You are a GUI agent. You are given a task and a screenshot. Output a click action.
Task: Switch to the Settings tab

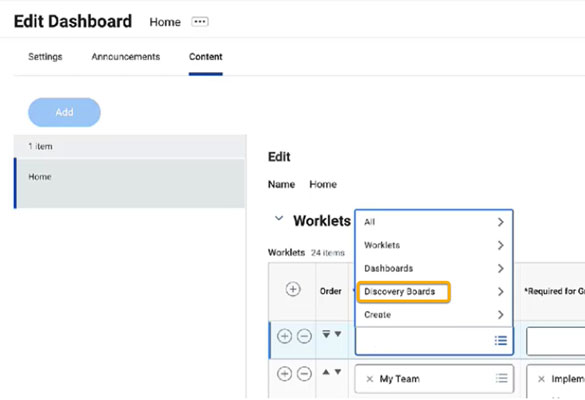(45, 57)
